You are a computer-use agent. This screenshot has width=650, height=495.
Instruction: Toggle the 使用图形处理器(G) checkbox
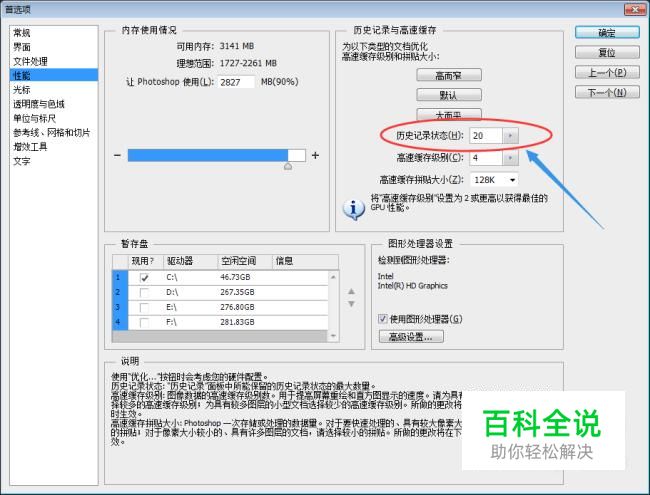(382, 319)
